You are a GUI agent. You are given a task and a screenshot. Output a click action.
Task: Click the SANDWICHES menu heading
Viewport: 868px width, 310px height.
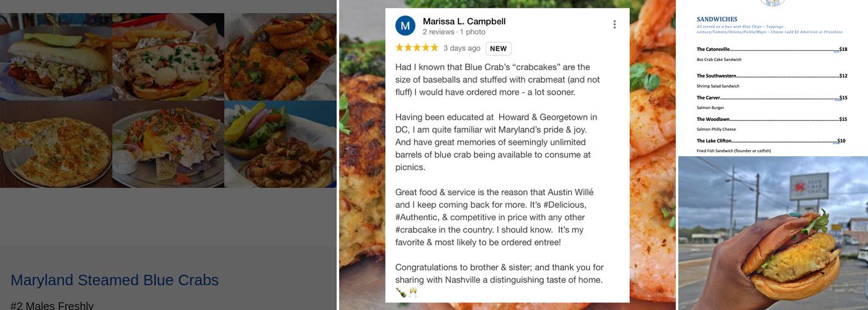tap(717, 19)
